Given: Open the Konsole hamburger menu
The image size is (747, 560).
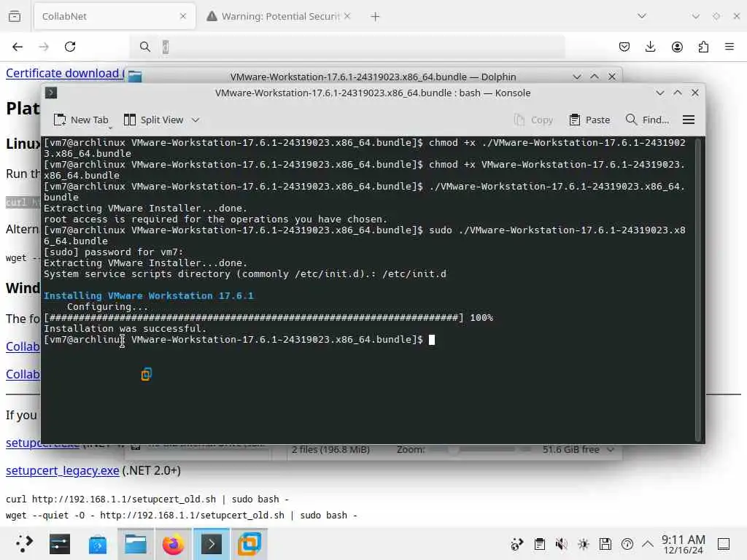Looking at the screenshot, I should (x=689, y=120).
